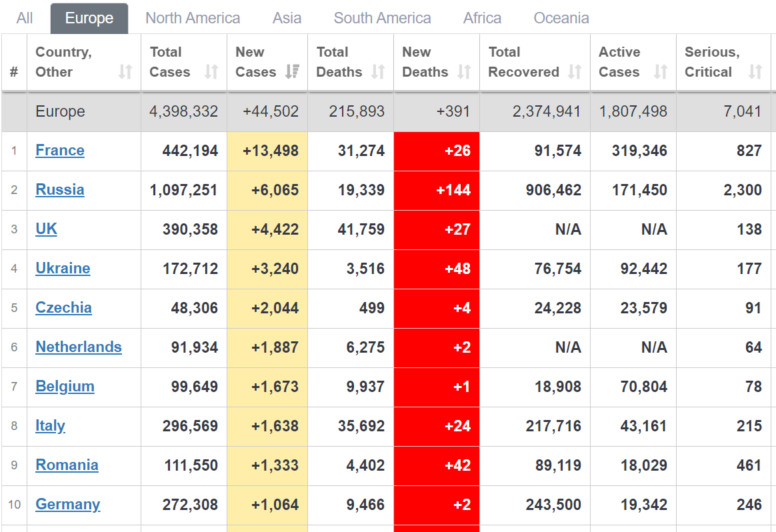Click the # rank column header
Viewport: 776px width, 532px height.
14,72
